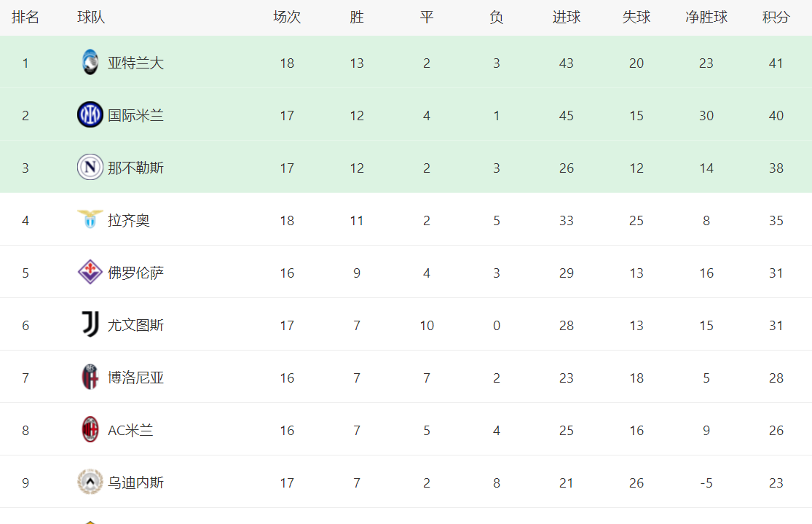Click the Lazio (拉齐奥) eagle logo
Image resolution: width=812 pixels, height=524 pixels.
pyautogui.click(x=90, y=219)
